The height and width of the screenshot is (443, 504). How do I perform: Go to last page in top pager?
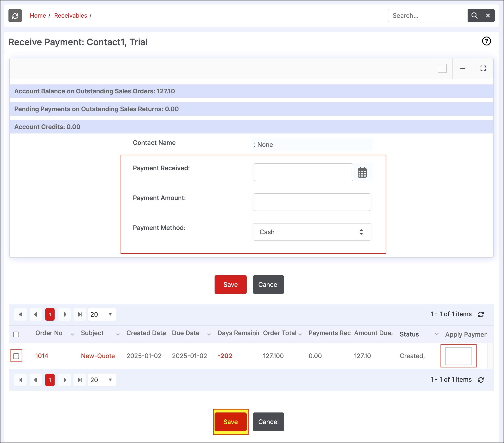point(80,314)
